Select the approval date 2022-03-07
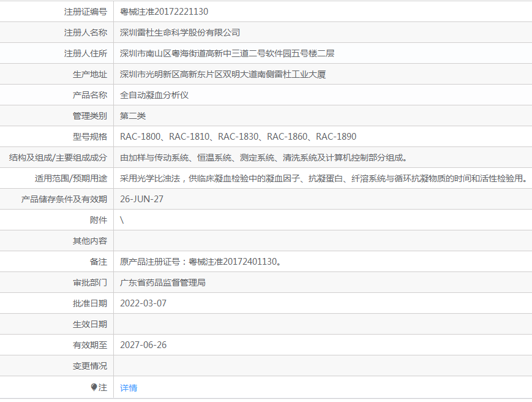 [x=143, y=303]
